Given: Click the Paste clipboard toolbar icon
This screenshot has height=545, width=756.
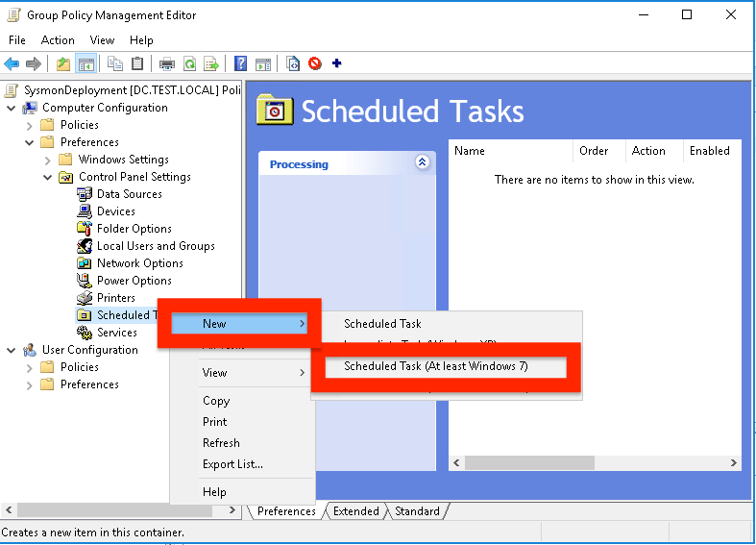Looking at the screenshot, I should coord(137,64).
